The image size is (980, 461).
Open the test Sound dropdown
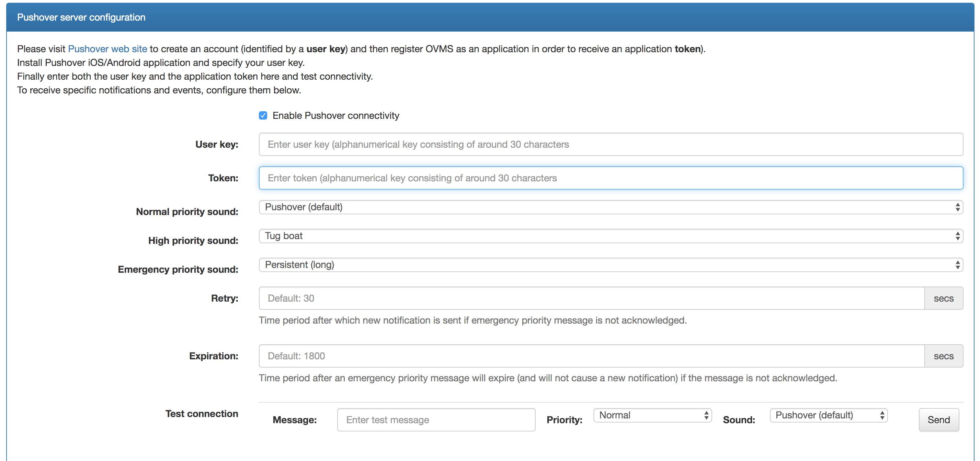[828, 415]
